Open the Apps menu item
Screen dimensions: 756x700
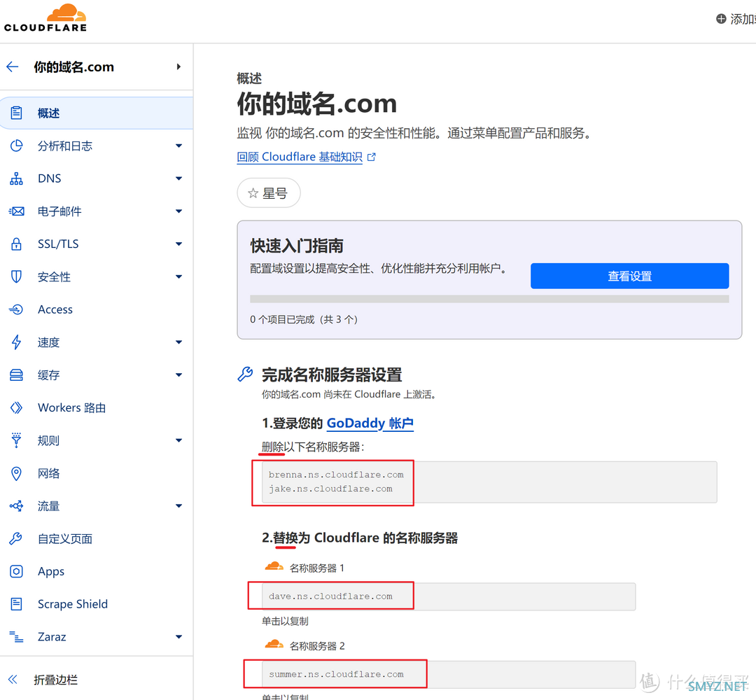97,571
